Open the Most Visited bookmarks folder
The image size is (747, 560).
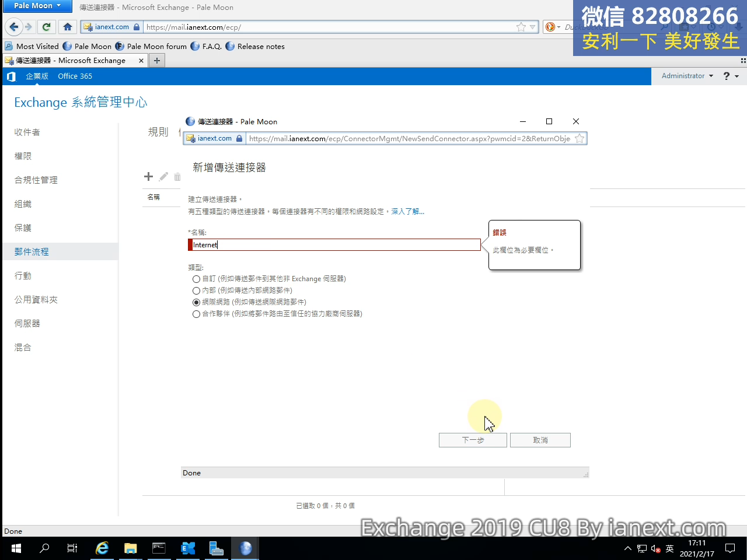(32, 47)
